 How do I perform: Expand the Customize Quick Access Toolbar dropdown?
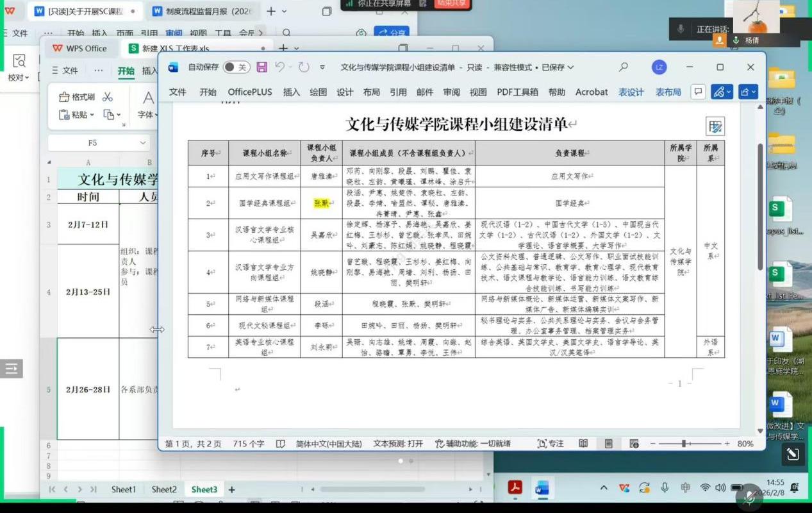coord(322,67)
